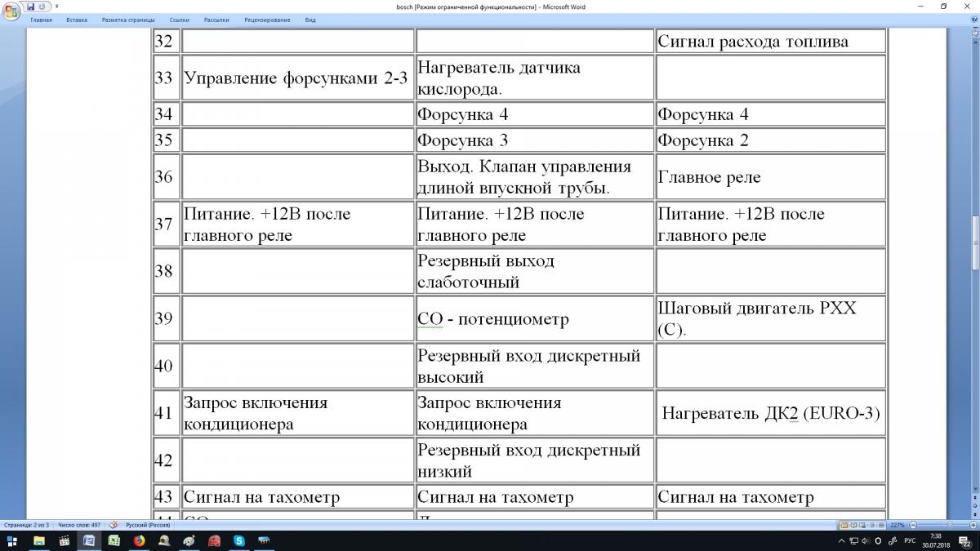980x551 pixels.
Task: Click the proofing errors status icon
Action: pyautogui.click(x=114, y=525)
